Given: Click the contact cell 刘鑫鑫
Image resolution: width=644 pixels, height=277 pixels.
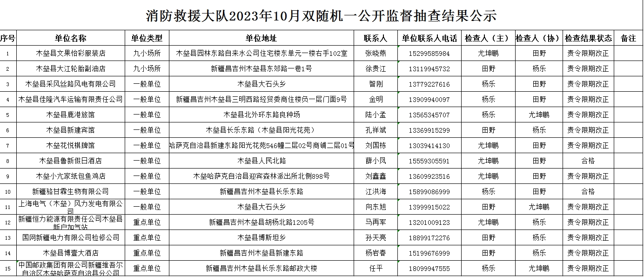Looking at the screenshot, I should 376,176.
